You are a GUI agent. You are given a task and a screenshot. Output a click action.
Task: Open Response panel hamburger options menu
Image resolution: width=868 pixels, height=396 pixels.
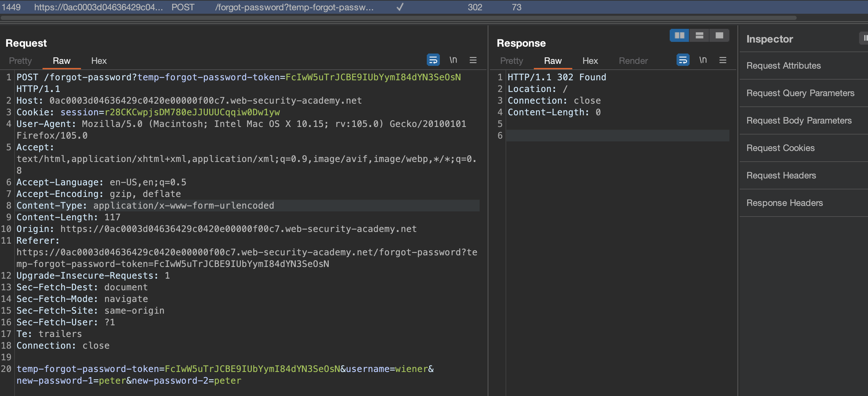click(x=723, y=60)
